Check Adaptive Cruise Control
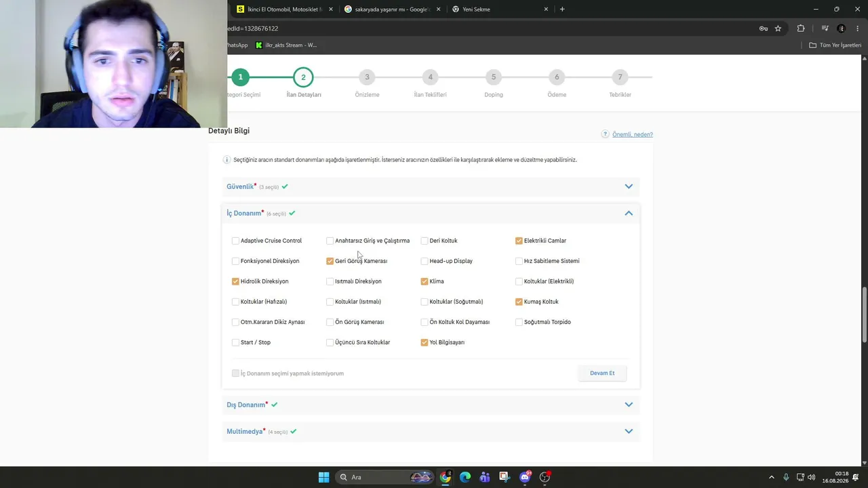 235,241
